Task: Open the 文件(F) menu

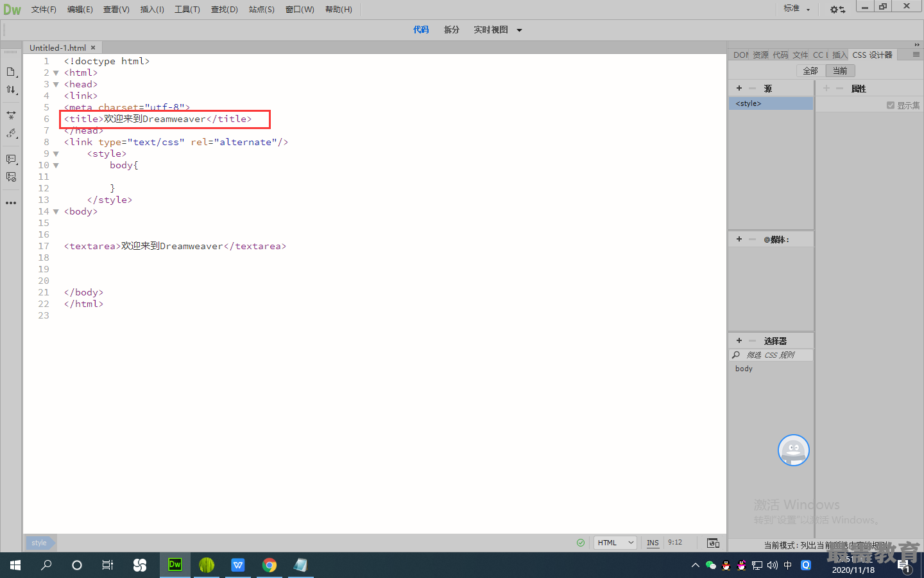Action: (x=44, y=10)
